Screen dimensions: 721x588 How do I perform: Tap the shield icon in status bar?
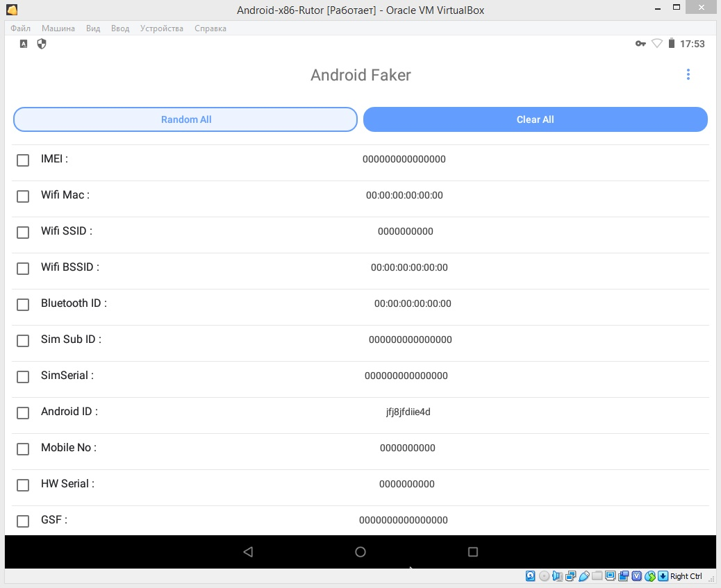(42, 44)
